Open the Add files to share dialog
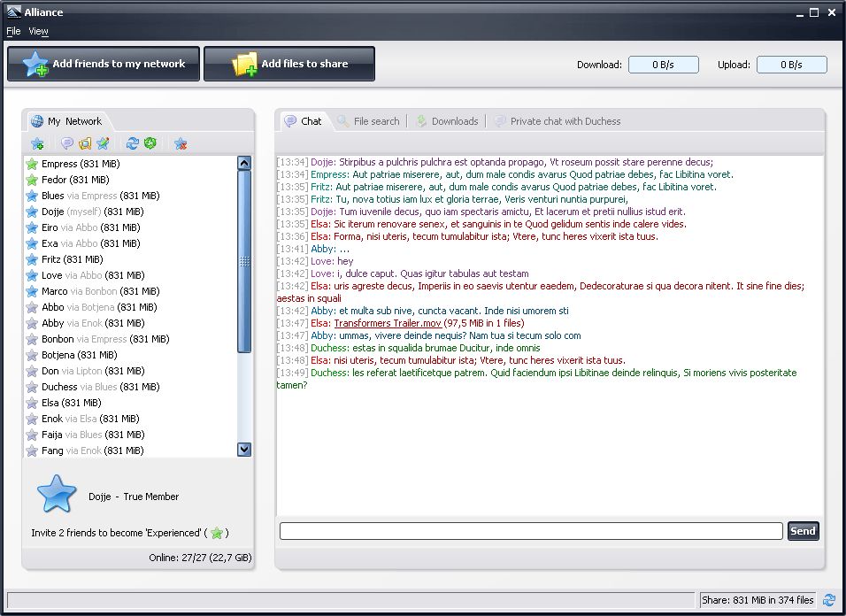Viewport: 846px width, 616px height. pos(289,64)
